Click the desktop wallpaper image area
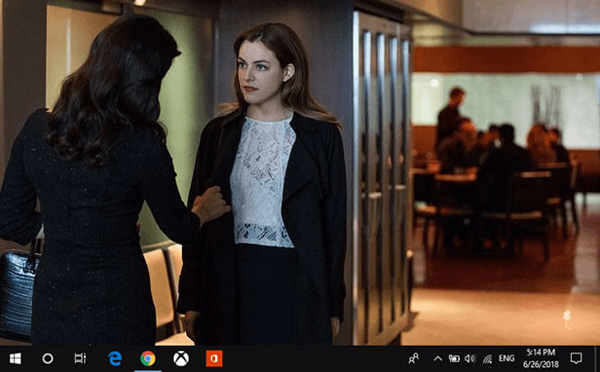This screenshot has height=372, width=600. (x=300, y=173)
